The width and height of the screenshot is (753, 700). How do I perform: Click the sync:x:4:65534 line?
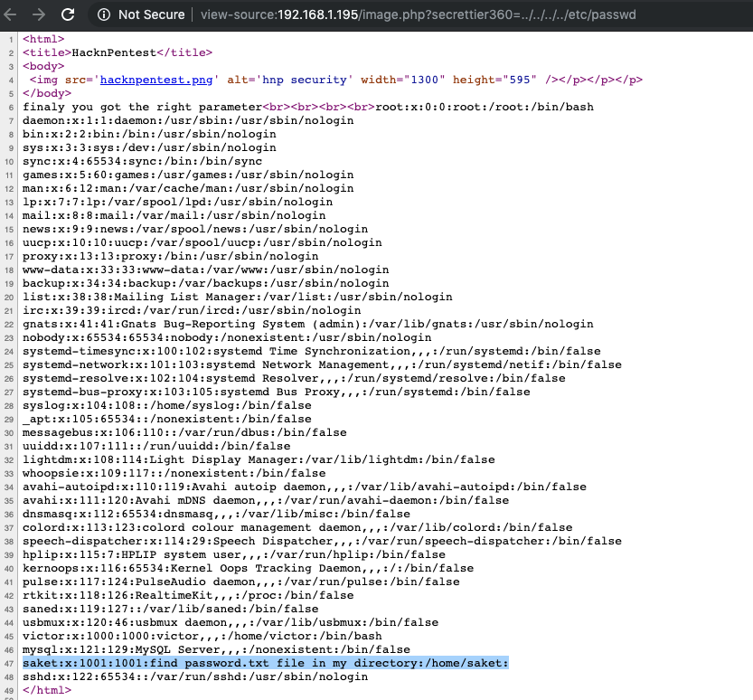click(x=142, y=161)
